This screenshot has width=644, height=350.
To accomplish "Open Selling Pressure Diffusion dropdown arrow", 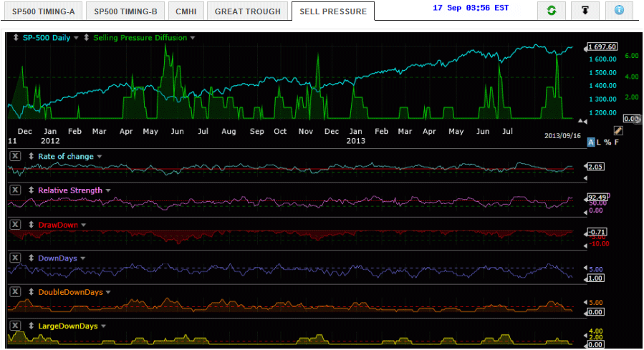I will 193,38.
